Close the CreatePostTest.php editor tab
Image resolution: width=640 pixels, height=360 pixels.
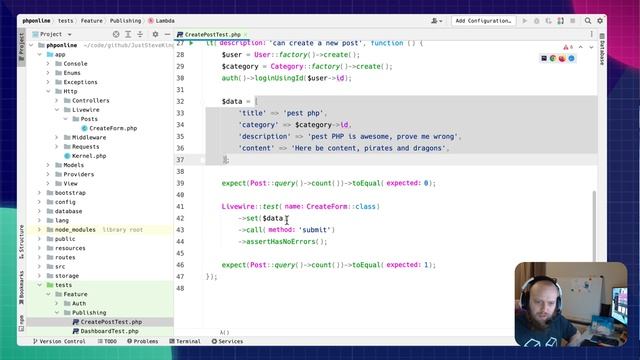pyautogui.click(x=246, y=35)
